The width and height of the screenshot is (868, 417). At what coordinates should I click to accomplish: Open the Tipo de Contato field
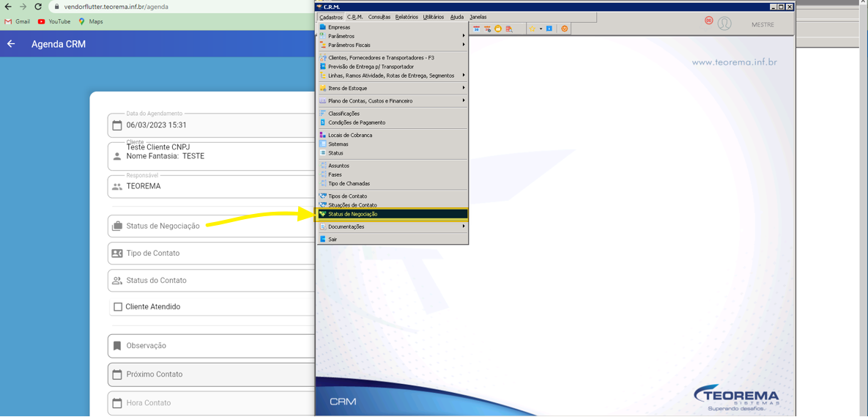(x=212, y=253)
